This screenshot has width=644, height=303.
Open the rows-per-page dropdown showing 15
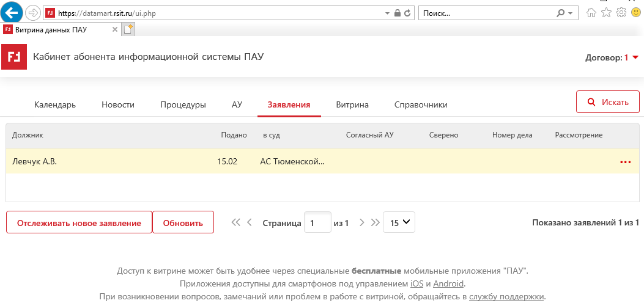click(399, 223)
